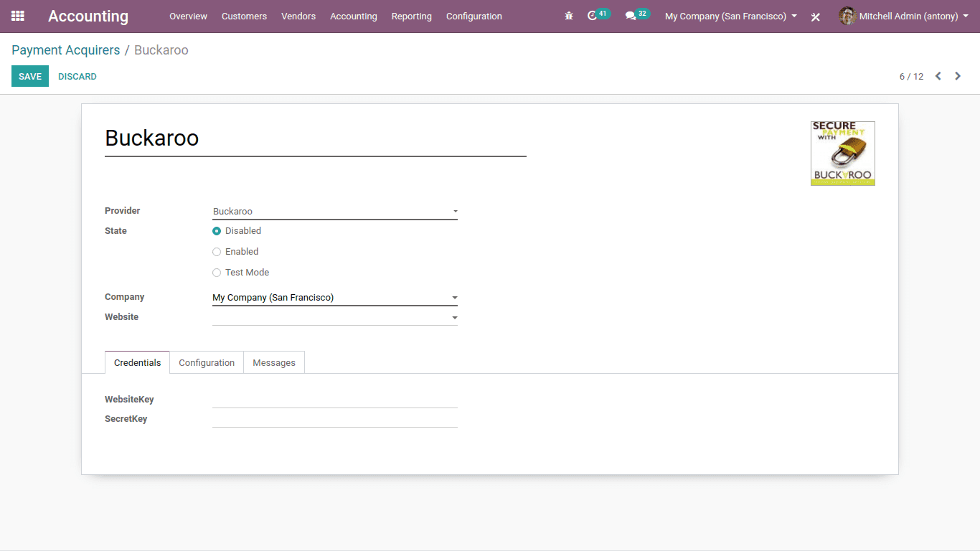Go to next record arrow
This screenshot has height=551, width=980.
[x=958, y=76]
